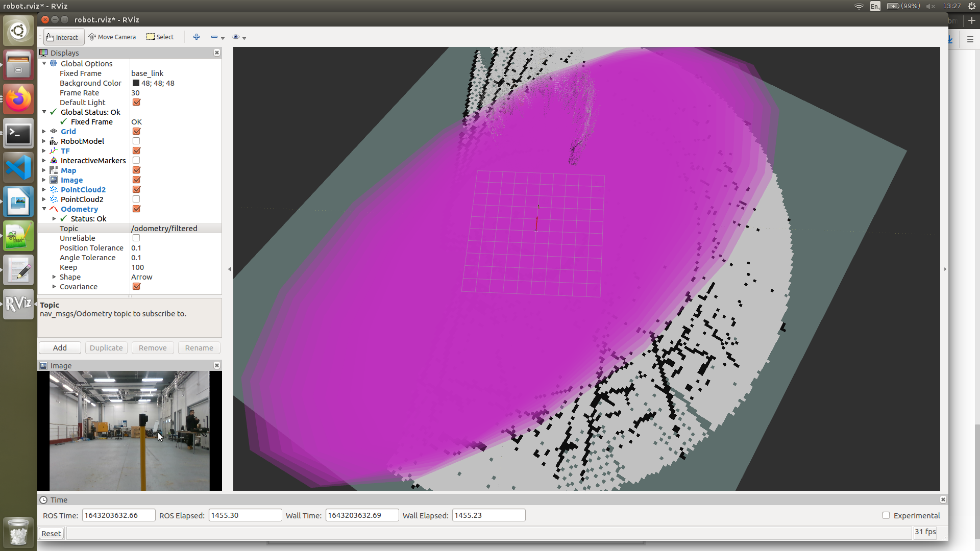The image size is (980, 551).
Task: Collapse left panel with arrow handle
Action: 229,269
